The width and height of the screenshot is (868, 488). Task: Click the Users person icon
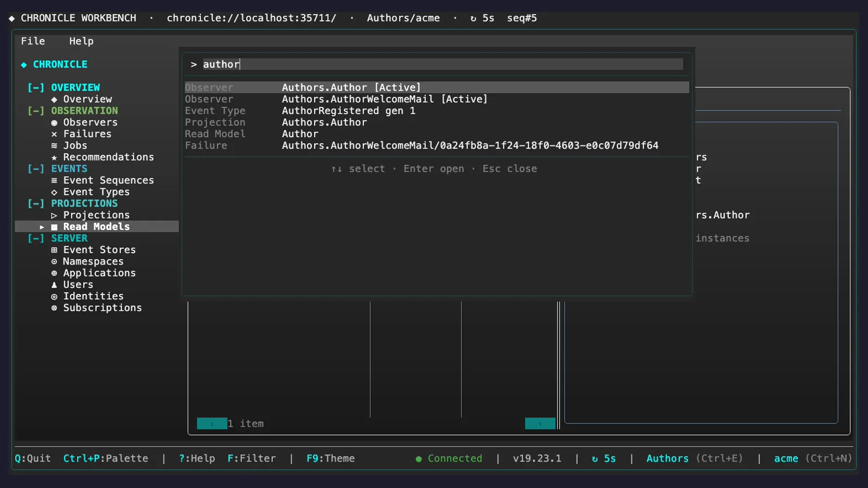(54, 285)
